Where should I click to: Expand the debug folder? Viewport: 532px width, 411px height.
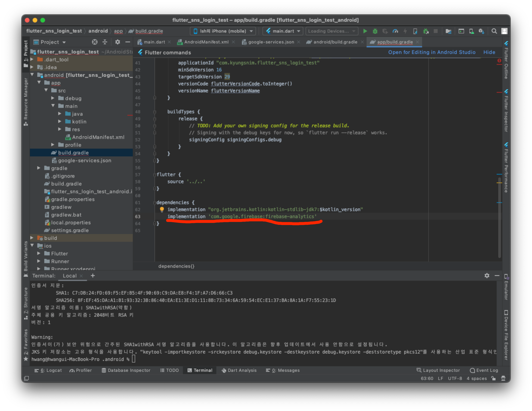pyautogui.click(x=53, y=98)
